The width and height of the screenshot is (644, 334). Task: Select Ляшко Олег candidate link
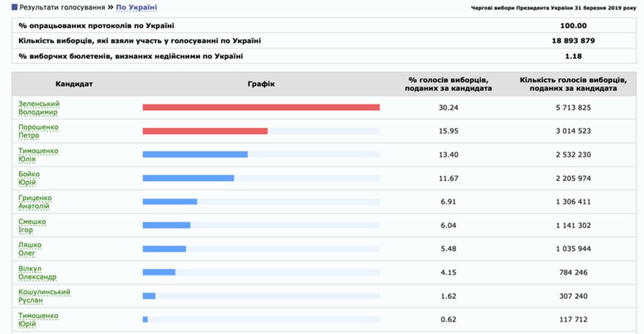pos(30,249)
